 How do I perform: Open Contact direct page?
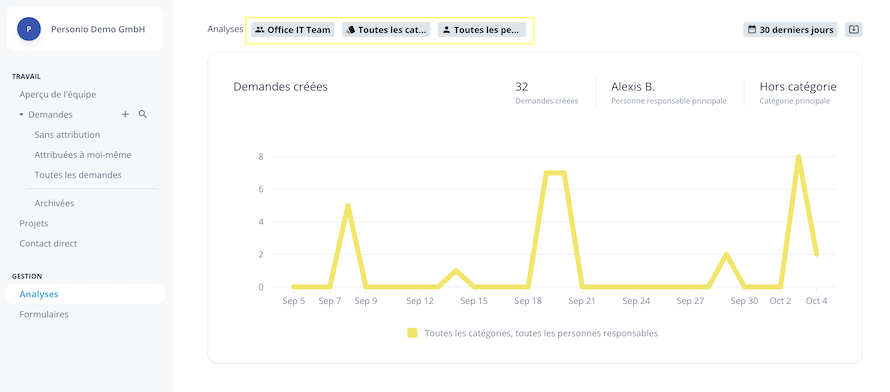tap(48, 243)
